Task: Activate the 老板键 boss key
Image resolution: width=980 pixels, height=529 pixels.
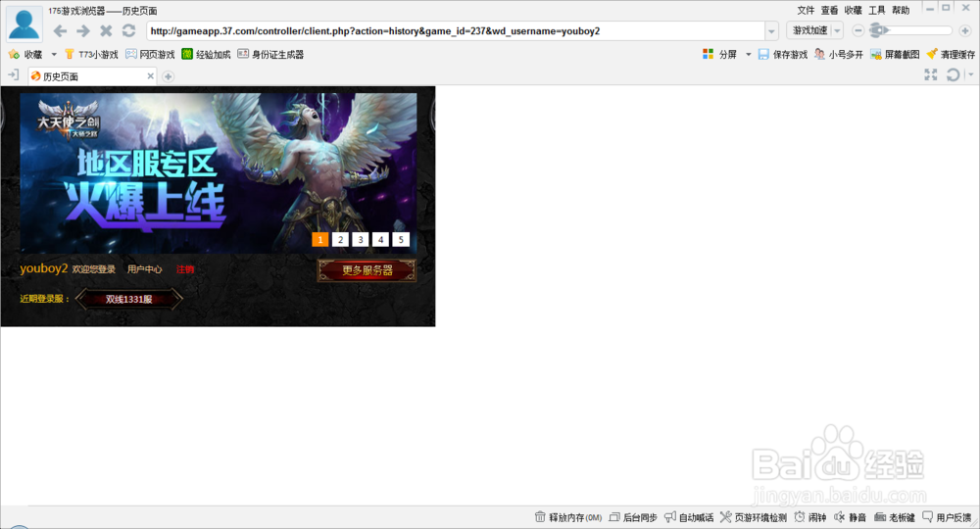Action: pyautogui.click(x=895, y=517)
